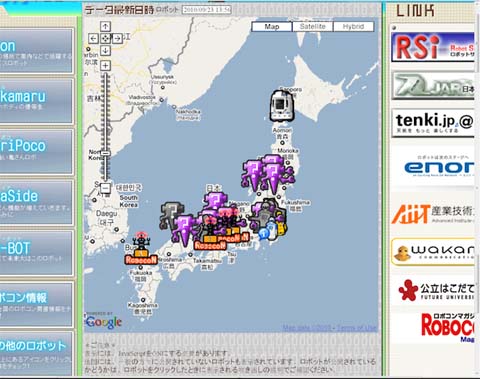This screenshot has width=480, height=379.
Task: Open the Terms of Use map link
Action: coord(357,328)
